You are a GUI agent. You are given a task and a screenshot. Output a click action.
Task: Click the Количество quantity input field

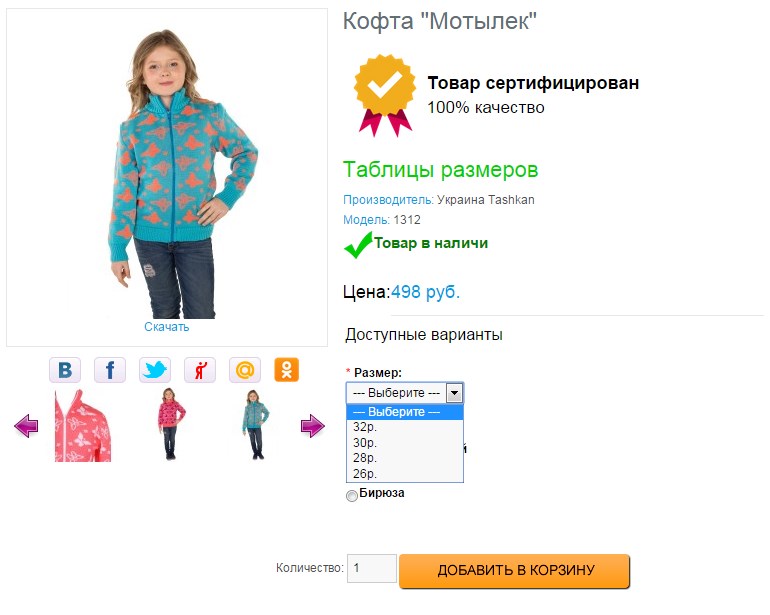pyautogui.click(x=371, y=569)
